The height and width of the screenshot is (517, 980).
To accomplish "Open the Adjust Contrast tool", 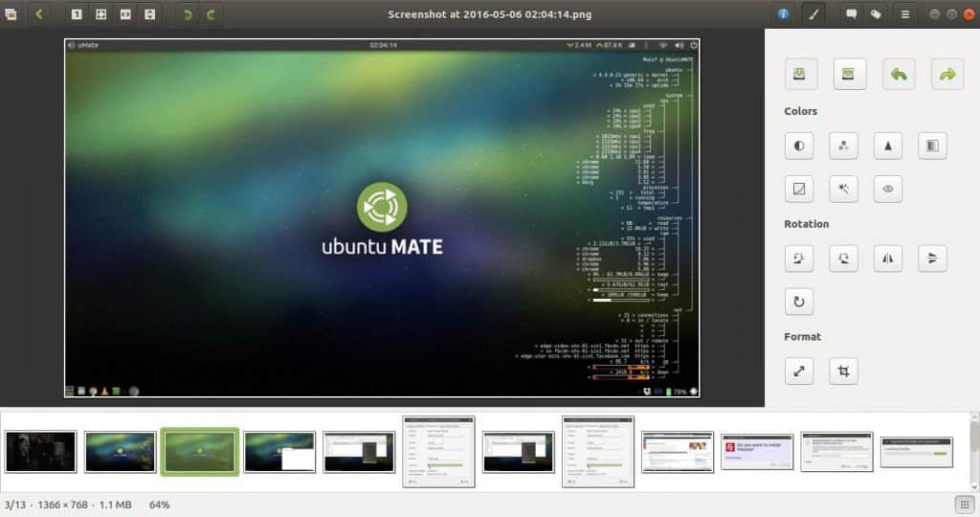I will pyautogui.click(x=800, y=146).
